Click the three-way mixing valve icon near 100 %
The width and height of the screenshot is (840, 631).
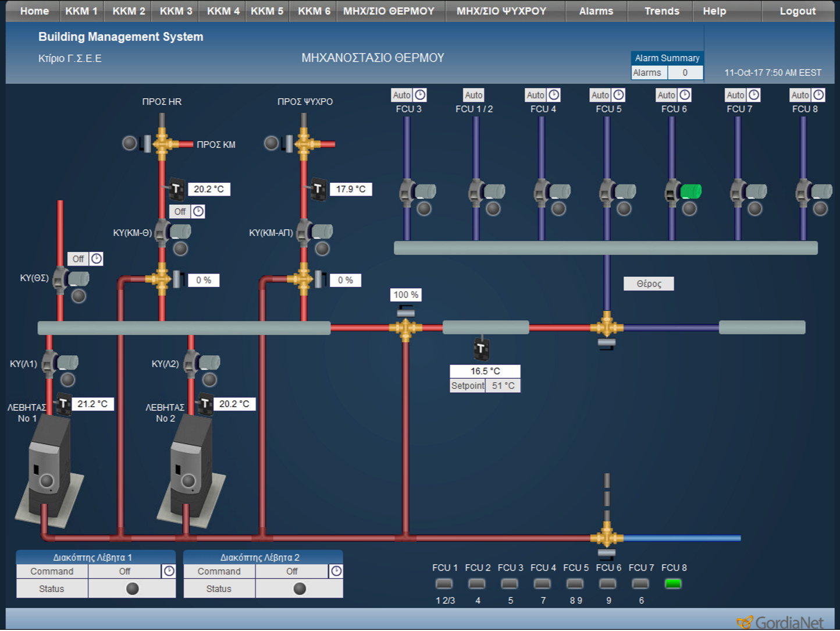click(x=406, y=328)
